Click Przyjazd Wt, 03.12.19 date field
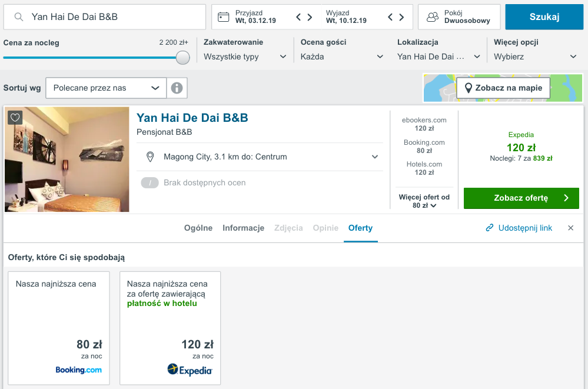Viewport: 588px width, 389px height. click(255, 17)
